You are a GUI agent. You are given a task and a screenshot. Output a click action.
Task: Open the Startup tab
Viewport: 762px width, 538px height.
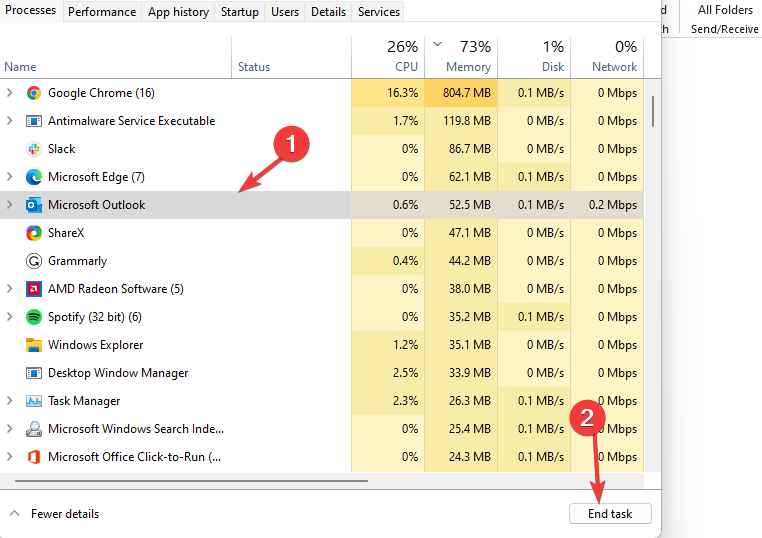[240, 12]
